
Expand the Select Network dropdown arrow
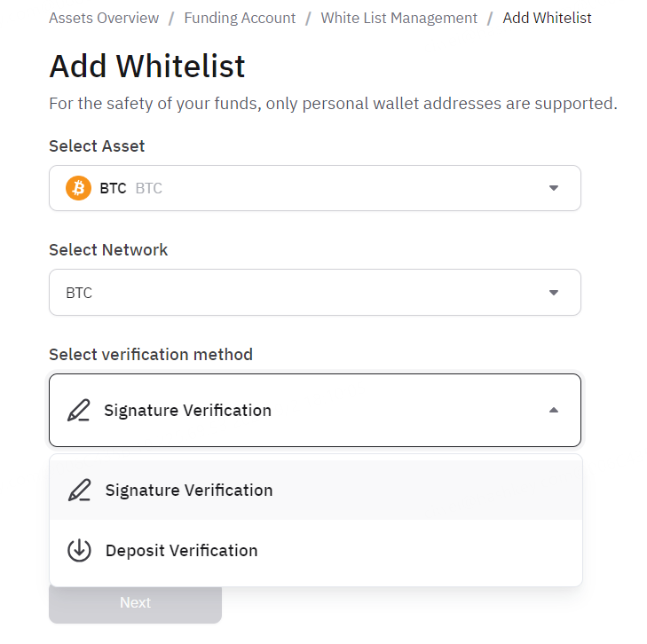554,293
